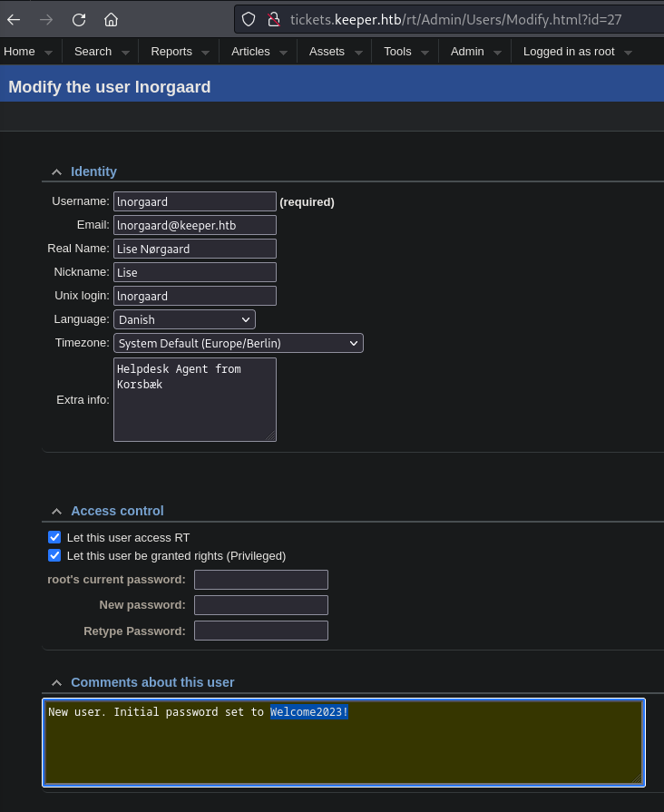Image resolution: width=664 pixels, height=812 pixels.
Task: Collapse Comments about this user section
Action: pyautogui.click(x=56, y=682)
